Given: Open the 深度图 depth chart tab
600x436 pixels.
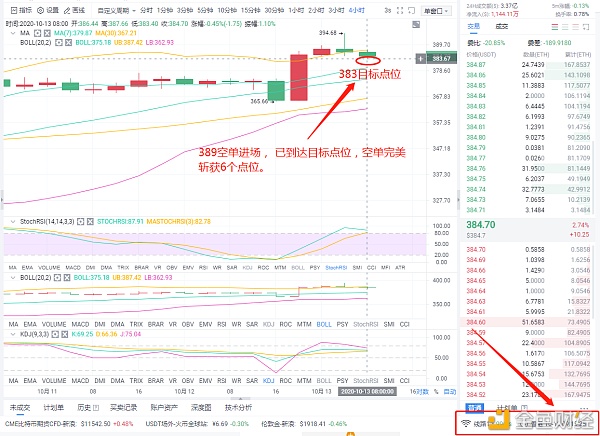Looking at the screenshot, I should pos(201,408).
